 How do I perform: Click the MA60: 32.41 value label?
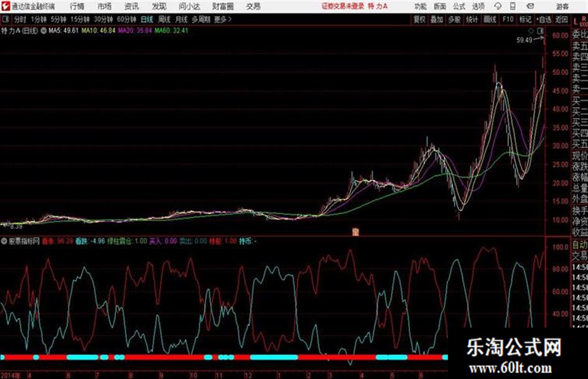pos(171,30)
